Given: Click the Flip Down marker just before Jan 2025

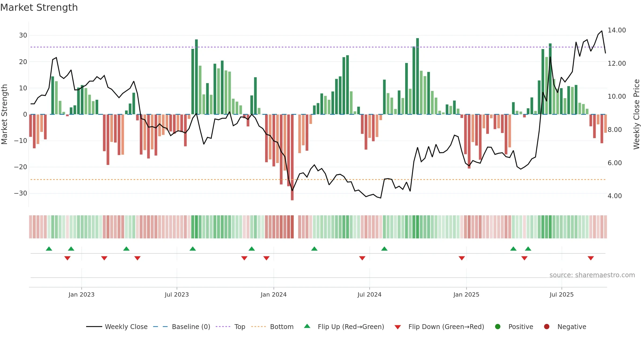Looking at the screenshot, I should click(x=462, y=258).
